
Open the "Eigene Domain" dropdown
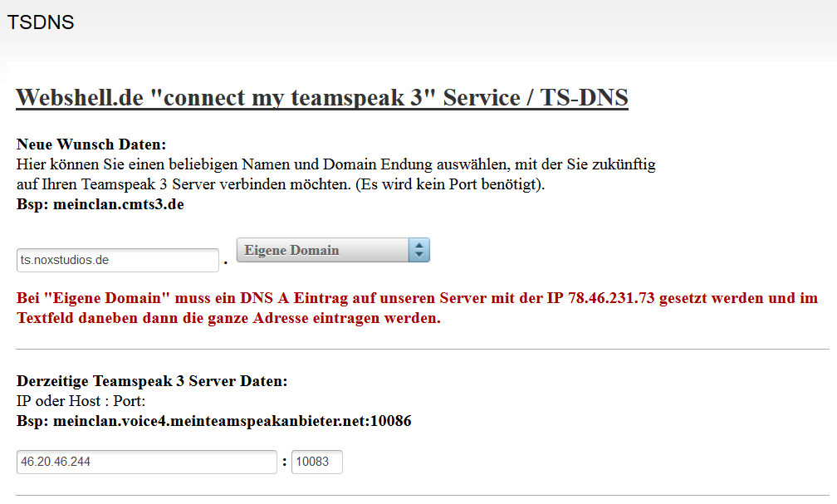[x=322, y=250]
